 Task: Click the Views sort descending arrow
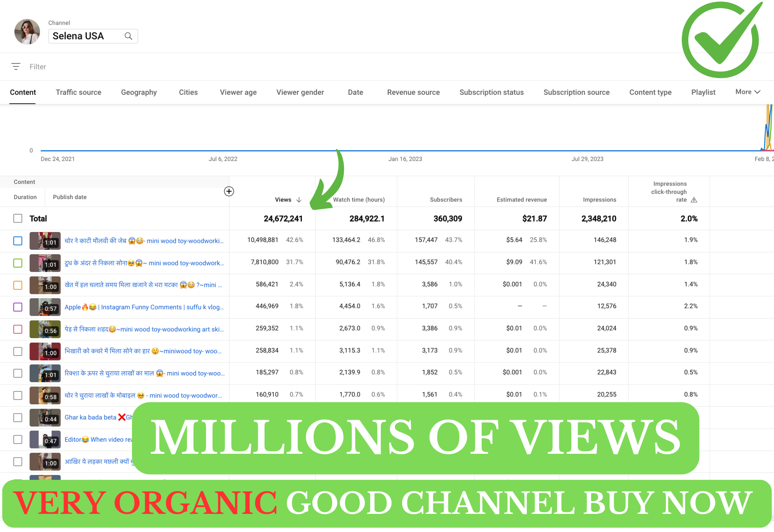point(299,199)
